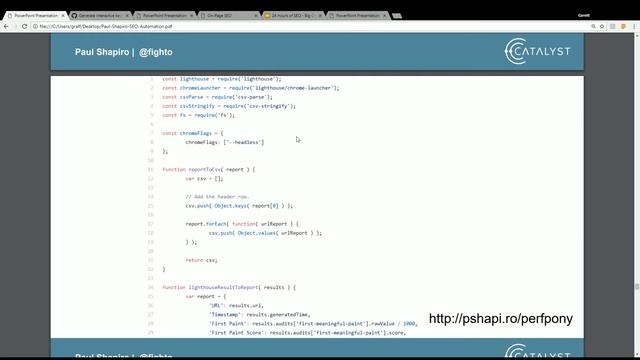Switch to the 24 Hours of SEO tab
This screenshot has width=640, height=360.
[x=293, y=16]
